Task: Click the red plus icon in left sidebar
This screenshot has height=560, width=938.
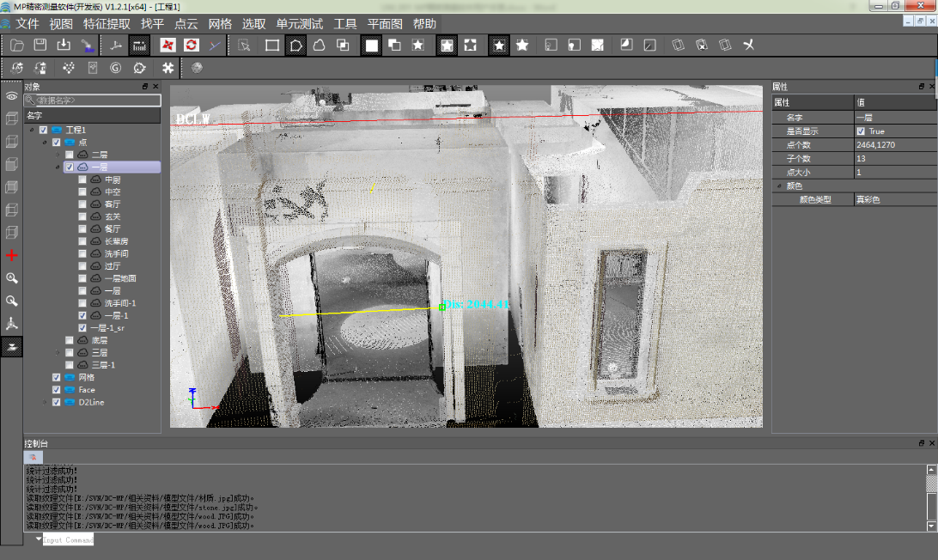Action: coord(11,255)
